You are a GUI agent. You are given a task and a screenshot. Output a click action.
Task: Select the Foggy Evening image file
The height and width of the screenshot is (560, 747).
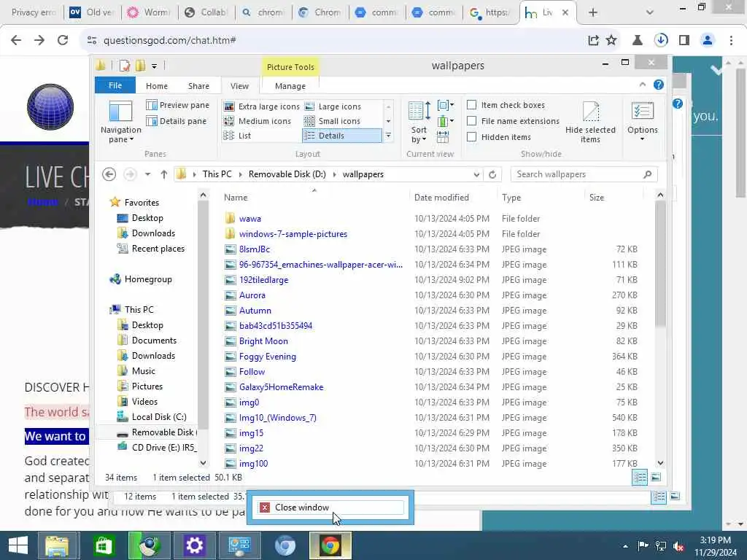pyautogui.click(x=267, y=356)
